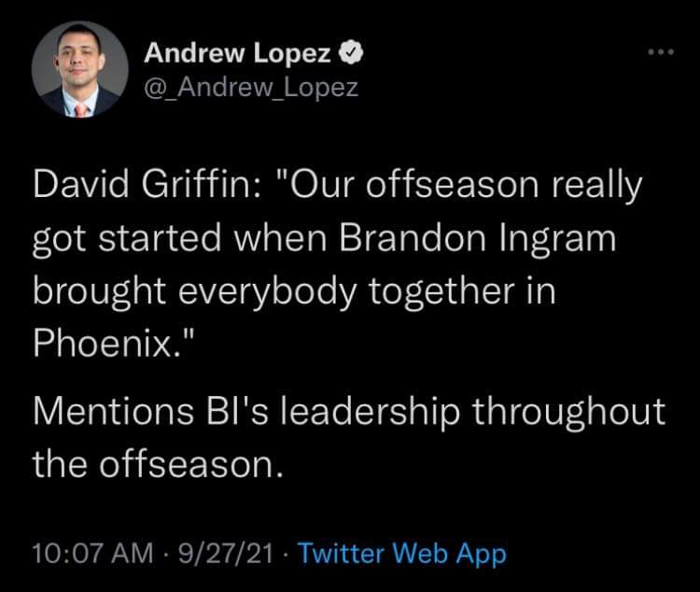This screenshot has height=592, width=700.
Task: Open the @_Andrew_Lopez handle link
Action: pyautogui.click(x=250, y=87)
